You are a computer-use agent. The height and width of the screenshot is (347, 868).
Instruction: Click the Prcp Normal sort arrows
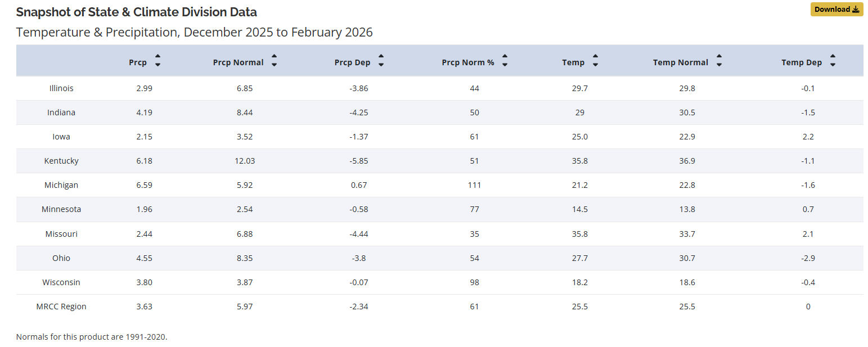click(274, 61)
